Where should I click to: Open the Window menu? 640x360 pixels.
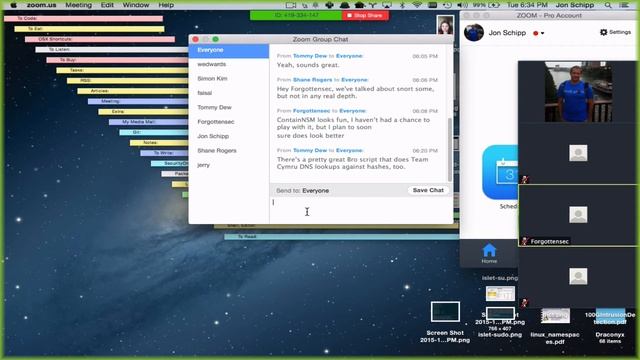tap(136, 5)
